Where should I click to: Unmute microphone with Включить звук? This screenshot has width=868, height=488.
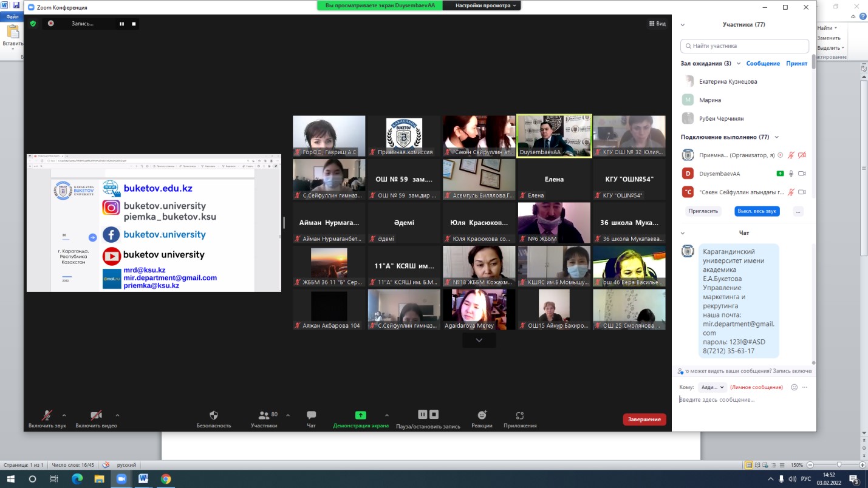(47, 416)
